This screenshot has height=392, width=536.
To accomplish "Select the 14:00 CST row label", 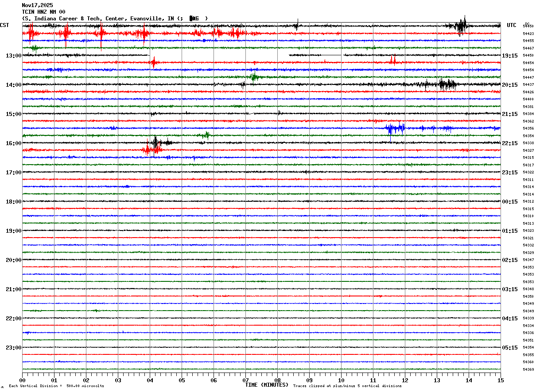I will point(13,85).
